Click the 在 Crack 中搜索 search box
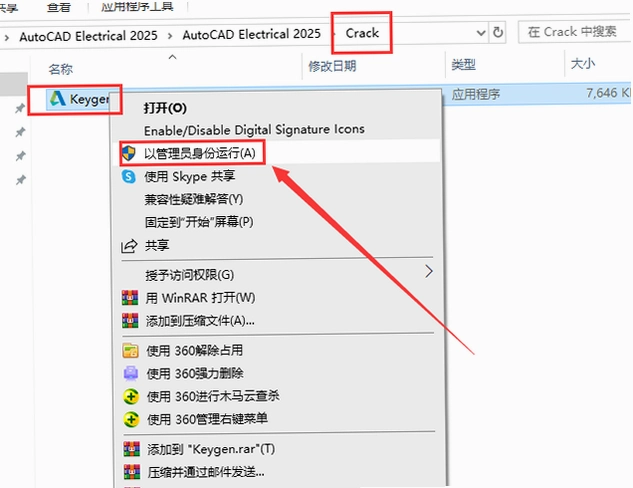The height and width of the screenshot is (488, 633). [576, 32]
